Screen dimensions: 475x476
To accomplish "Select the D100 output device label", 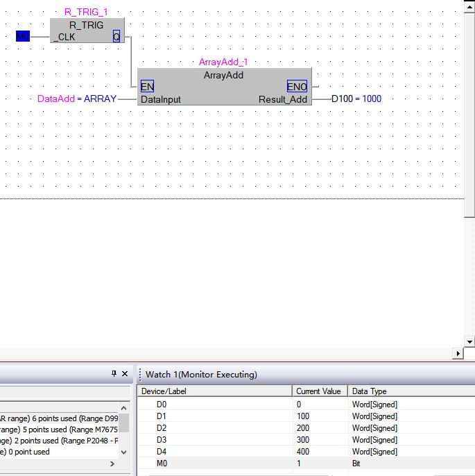I will (x=342, y=99).
